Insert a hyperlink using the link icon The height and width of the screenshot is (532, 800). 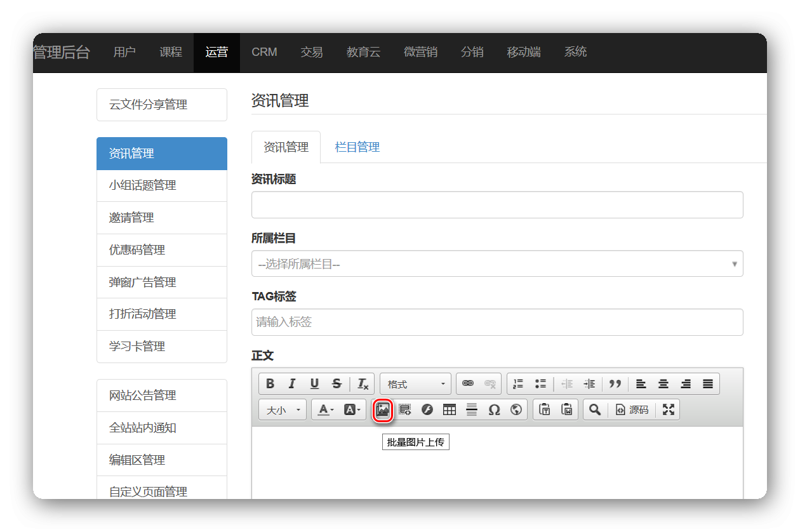pos(468,383)
